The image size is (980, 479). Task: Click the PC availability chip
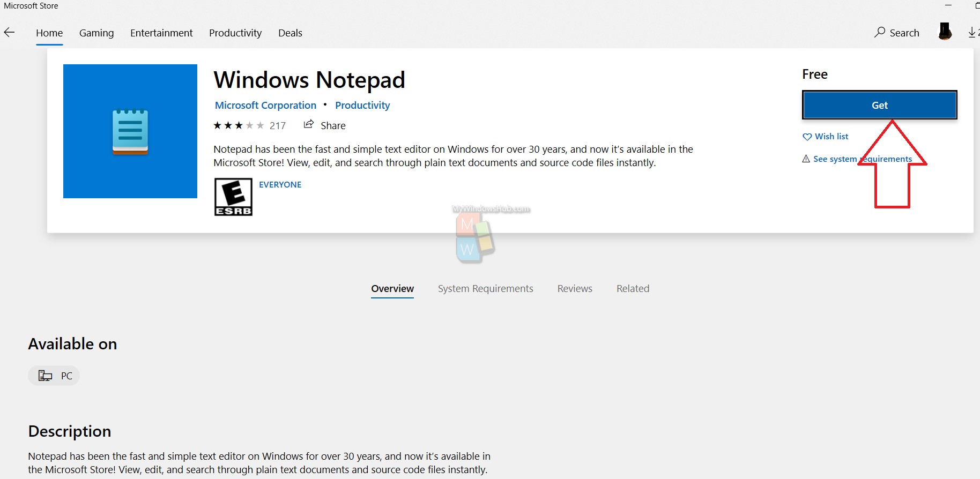(x=54, y=376)
